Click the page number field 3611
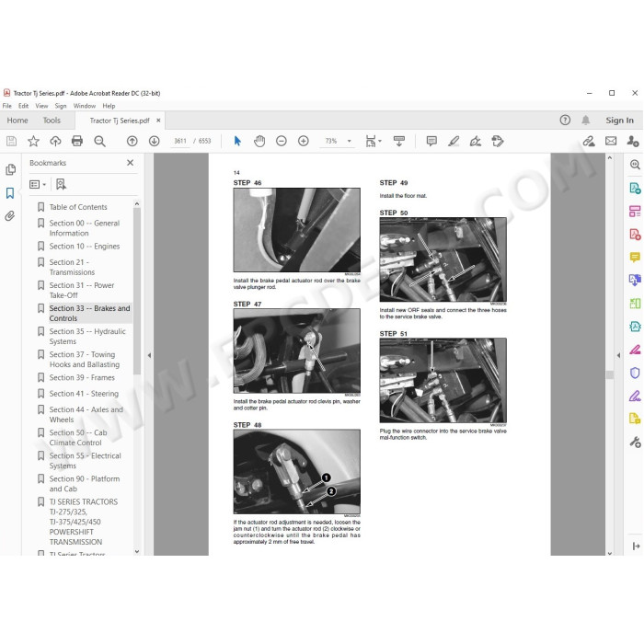This screenshot has height=644, width=644. point(180,142)
